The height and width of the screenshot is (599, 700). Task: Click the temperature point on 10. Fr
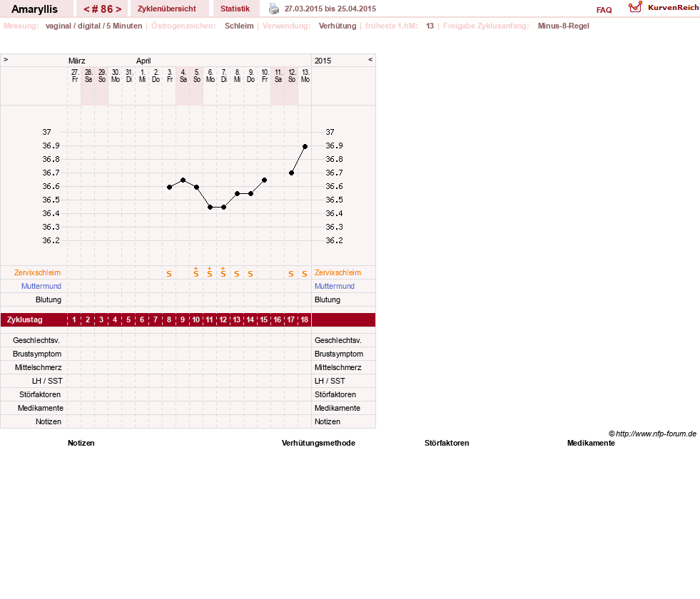coord(264,180)
